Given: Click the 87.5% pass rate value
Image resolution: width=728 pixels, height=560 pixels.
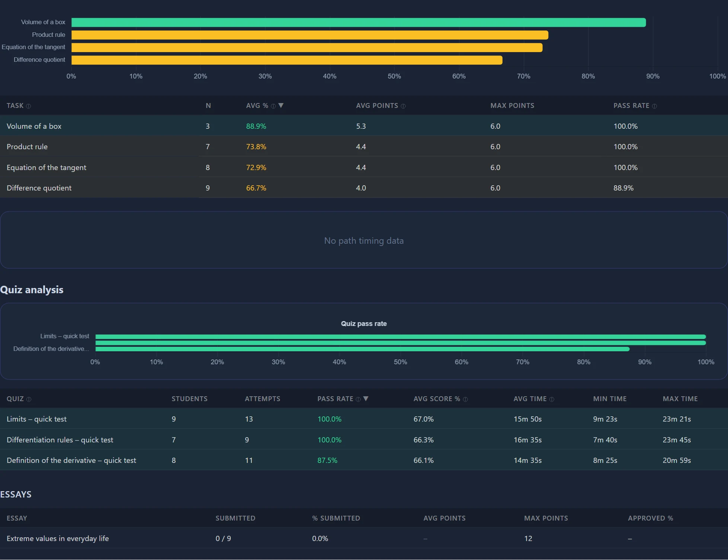Looking at the screenshot, I should coord(327,460).
